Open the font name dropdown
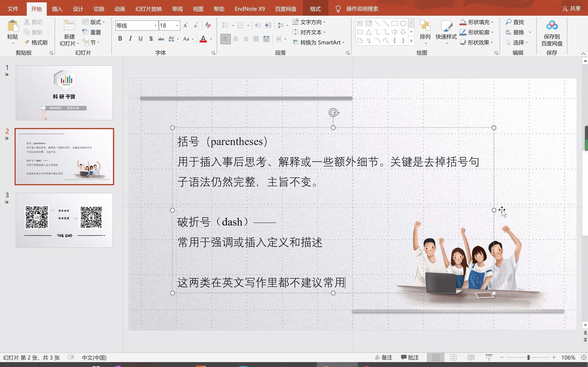The height and width of the screenshot is (367, 588). [x=155, y=26]
